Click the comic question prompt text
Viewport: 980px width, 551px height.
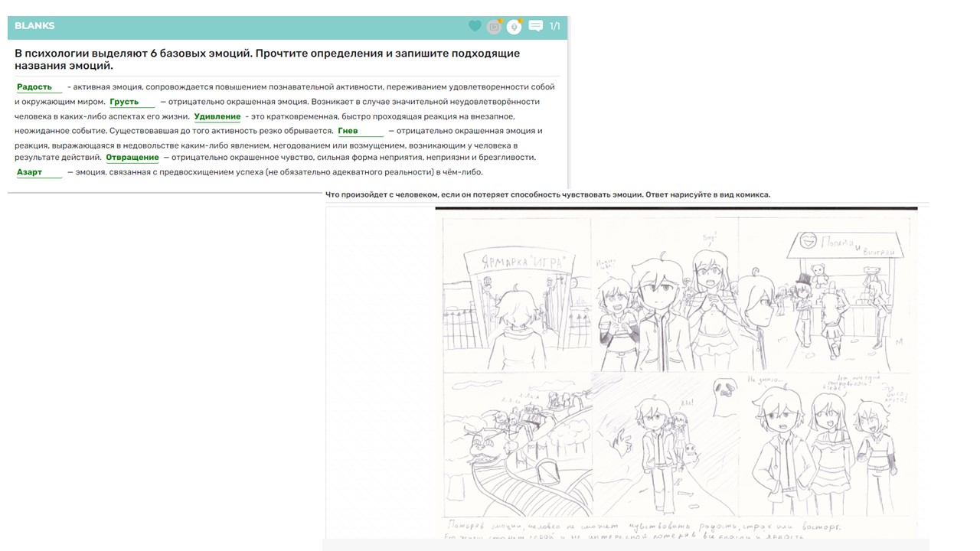point(547,194)
